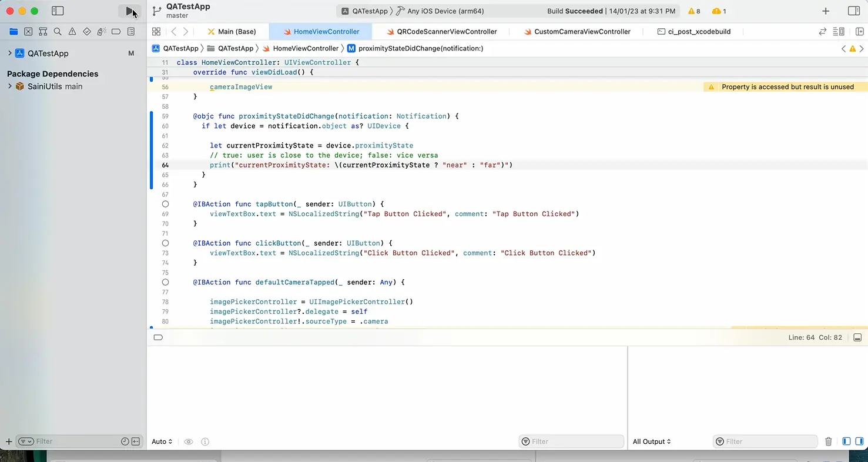This screenshot has height=462, width=868.
Task: Open the Auto variables scope dropdown
Action: coord(162,441)
